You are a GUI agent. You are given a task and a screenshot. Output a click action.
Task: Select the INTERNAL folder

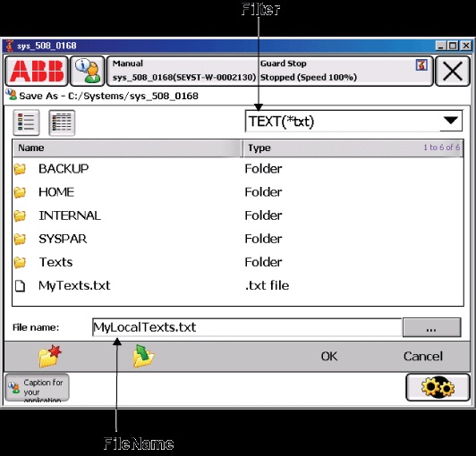tap(238, 215)
